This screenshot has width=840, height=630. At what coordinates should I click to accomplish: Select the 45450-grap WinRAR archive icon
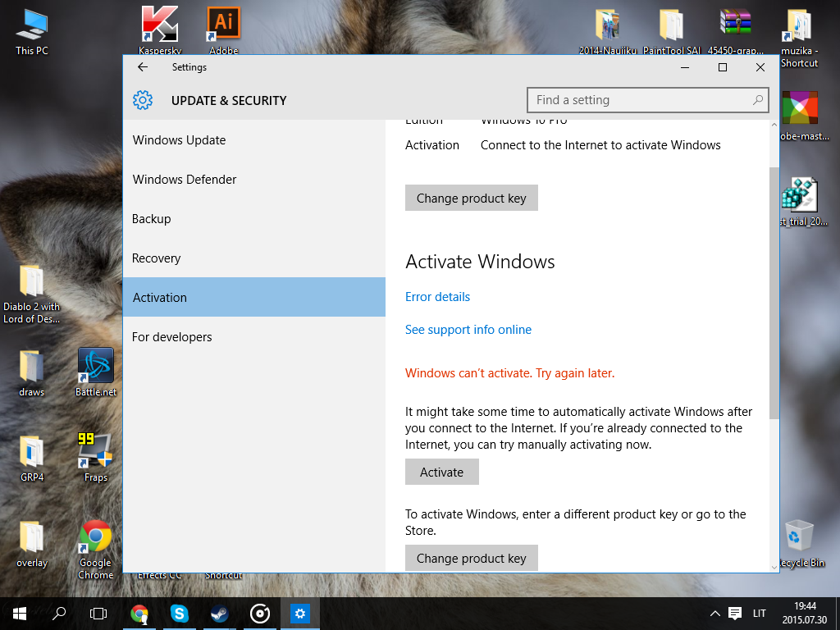pyautogui.click(x=735, y=31)
